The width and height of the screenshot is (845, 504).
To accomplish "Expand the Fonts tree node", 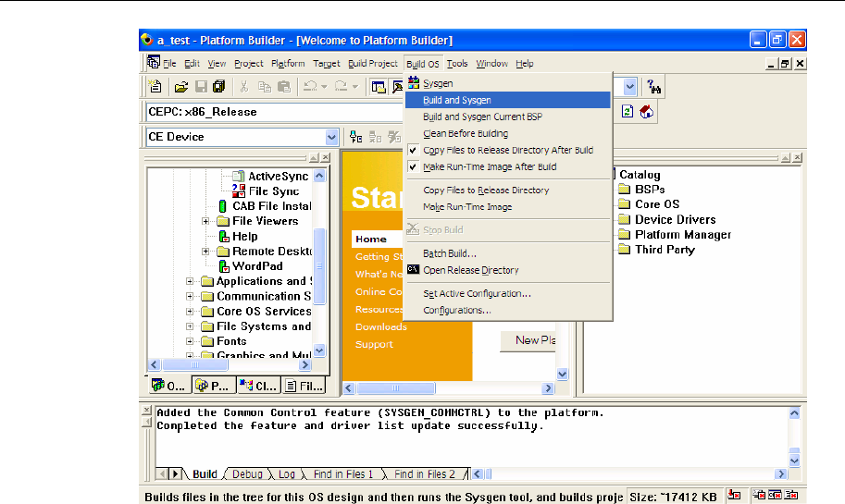I will click(x=190, y=341).
